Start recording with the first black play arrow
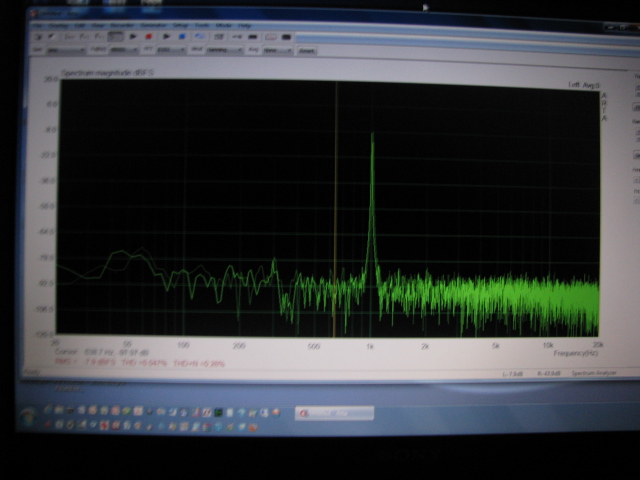This screenshot has width=640, height=480. click(133, 36)
